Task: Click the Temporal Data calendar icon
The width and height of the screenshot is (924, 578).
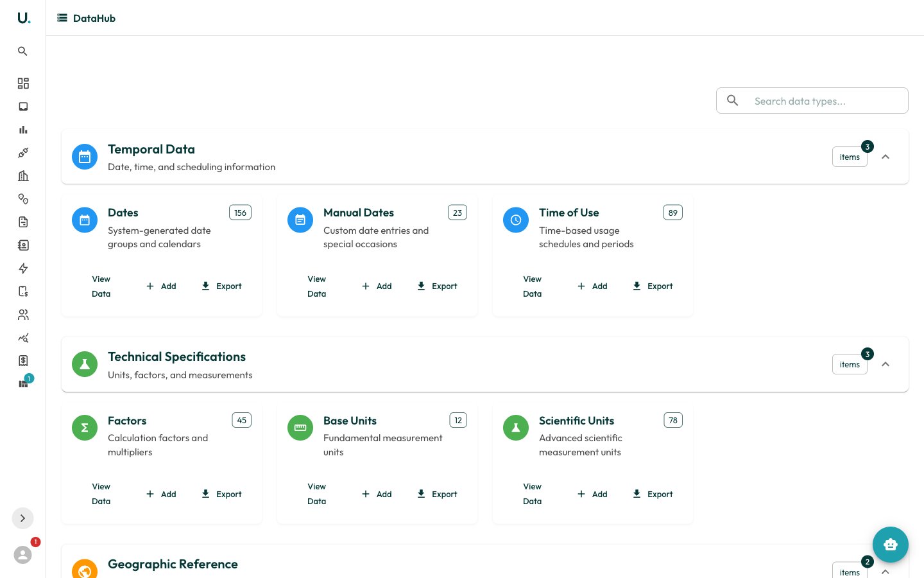Action: point(85,157)
